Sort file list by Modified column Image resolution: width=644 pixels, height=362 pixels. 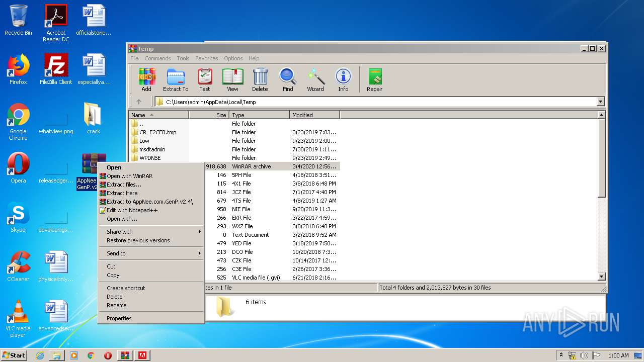point(314,115)
